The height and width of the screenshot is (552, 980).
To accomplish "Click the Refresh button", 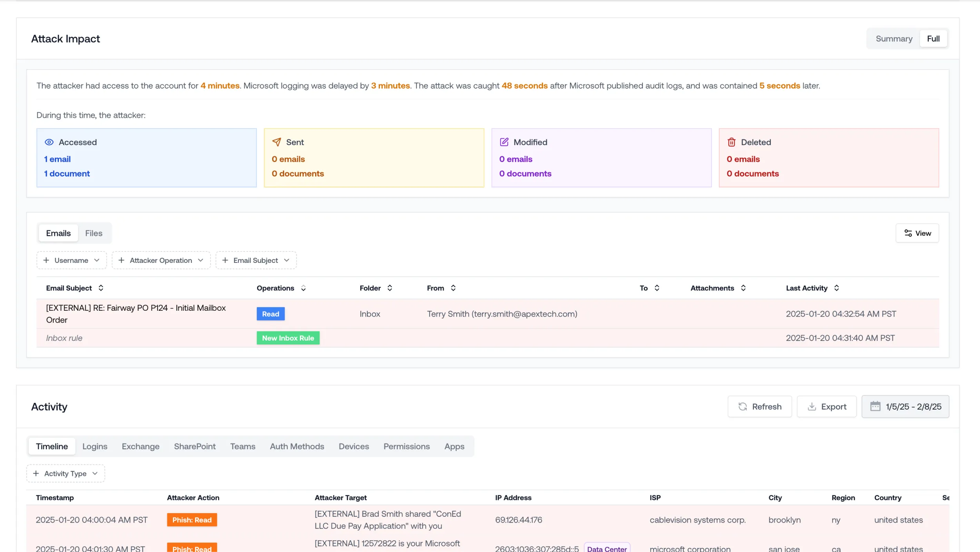I will click(760, 406).
